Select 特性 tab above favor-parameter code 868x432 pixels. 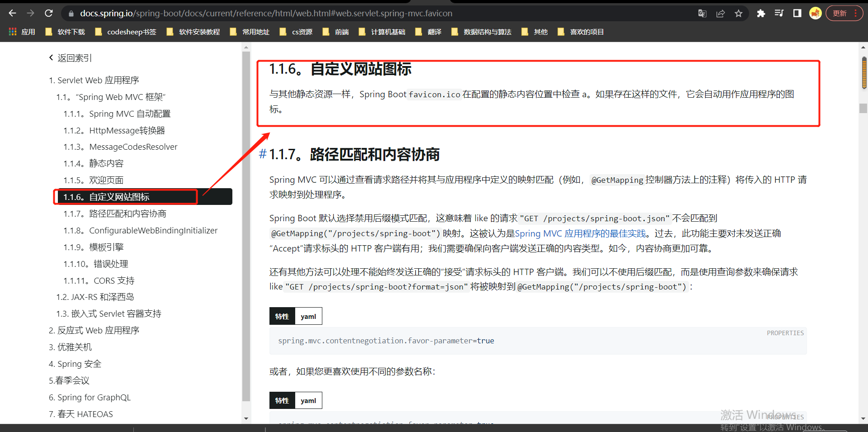(282, 316)
